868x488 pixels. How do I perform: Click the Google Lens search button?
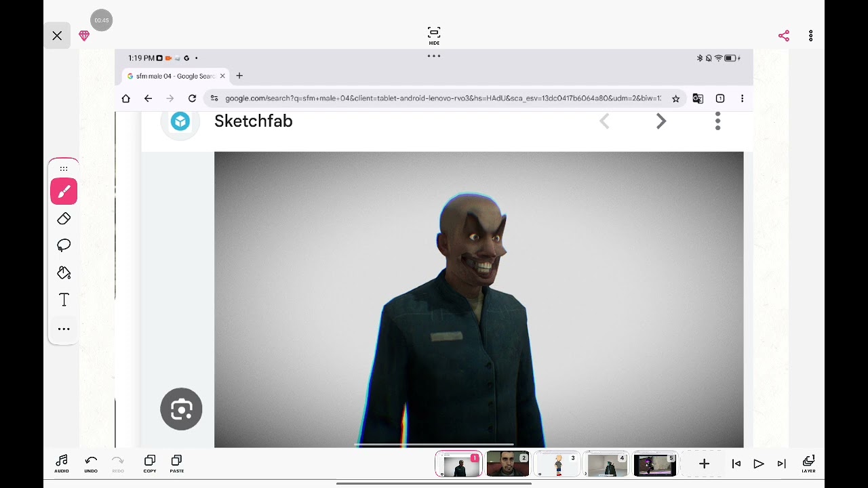pos(181,409)
